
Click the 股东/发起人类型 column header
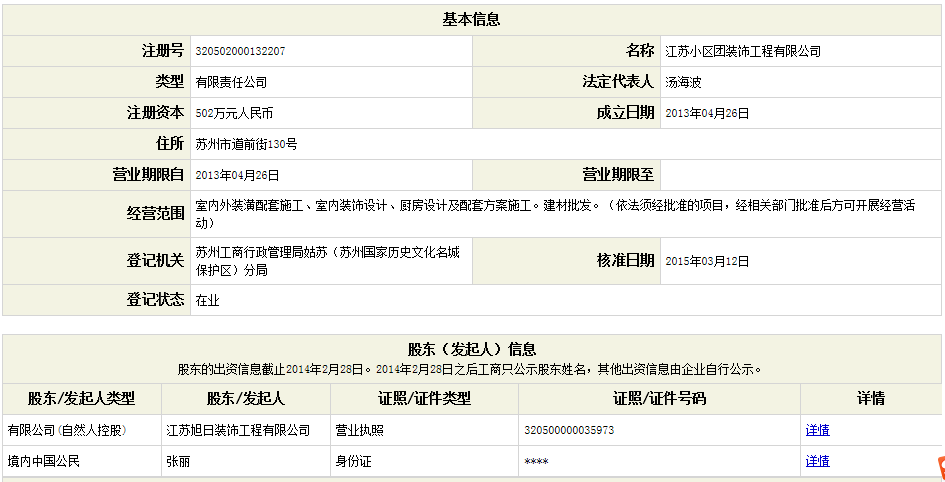(x=81, y=399)
